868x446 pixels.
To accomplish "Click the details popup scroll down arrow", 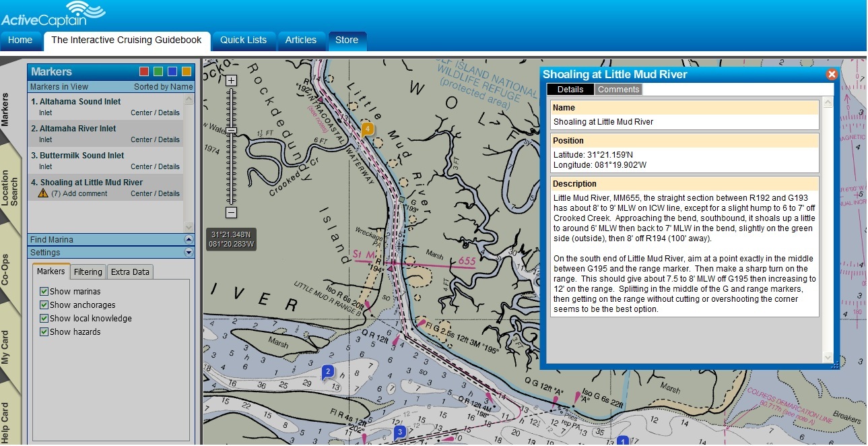I will click(x=828, y=357).
